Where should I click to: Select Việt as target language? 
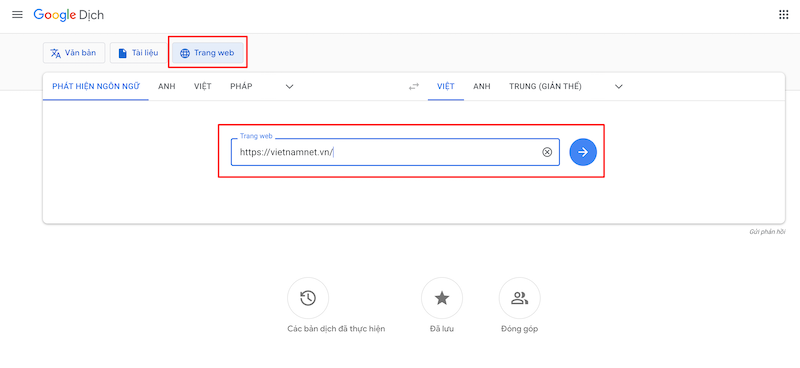[445, 86]
